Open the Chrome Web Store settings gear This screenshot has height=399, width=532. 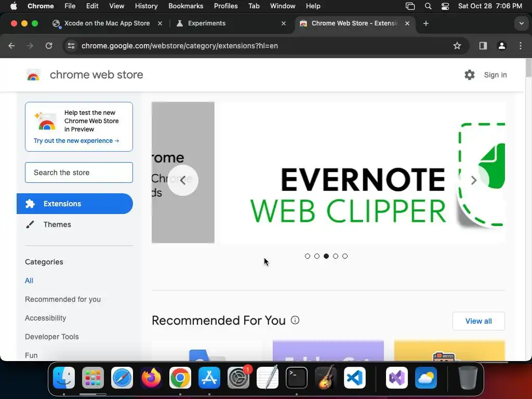[470, 75]
